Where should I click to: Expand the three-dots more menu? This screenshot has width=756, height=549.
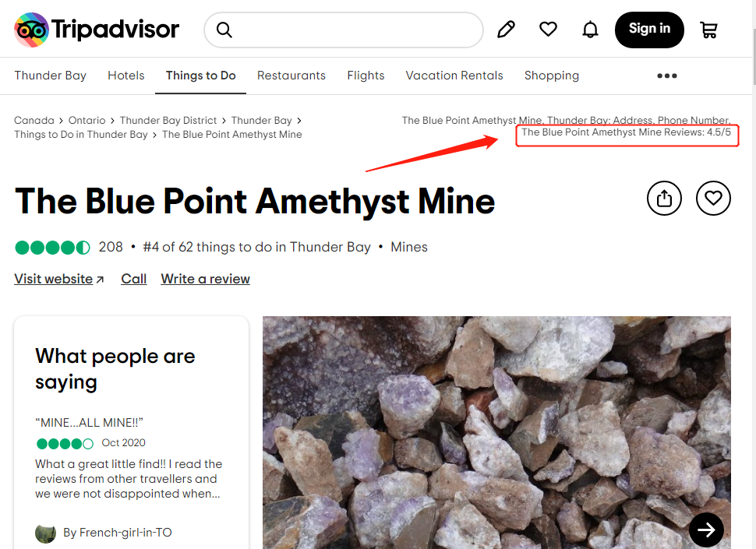(x=667, y=76)
